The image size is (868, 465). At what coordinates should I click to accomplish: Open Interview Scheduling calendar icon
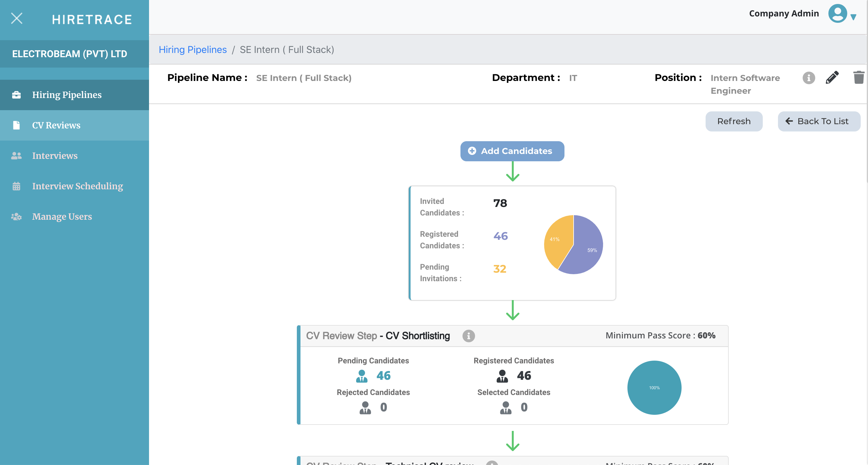tap(16, 186)
